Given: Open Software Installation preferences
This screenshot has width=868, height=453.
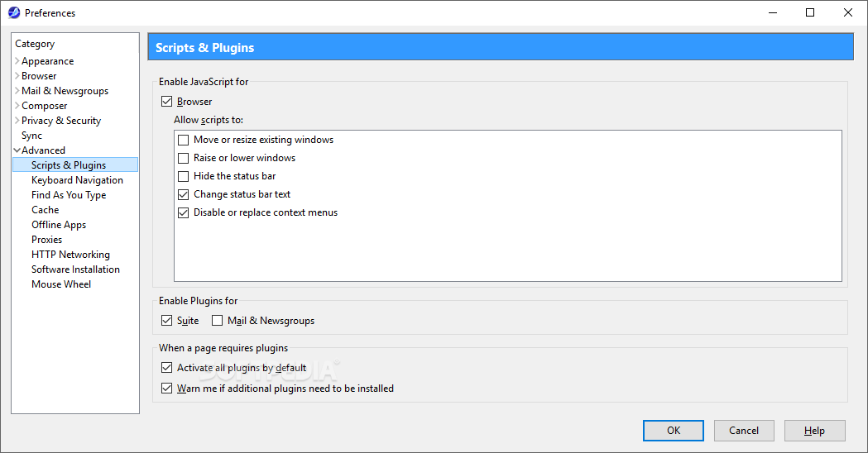Looking at the screenshot, I should point(75,269).
